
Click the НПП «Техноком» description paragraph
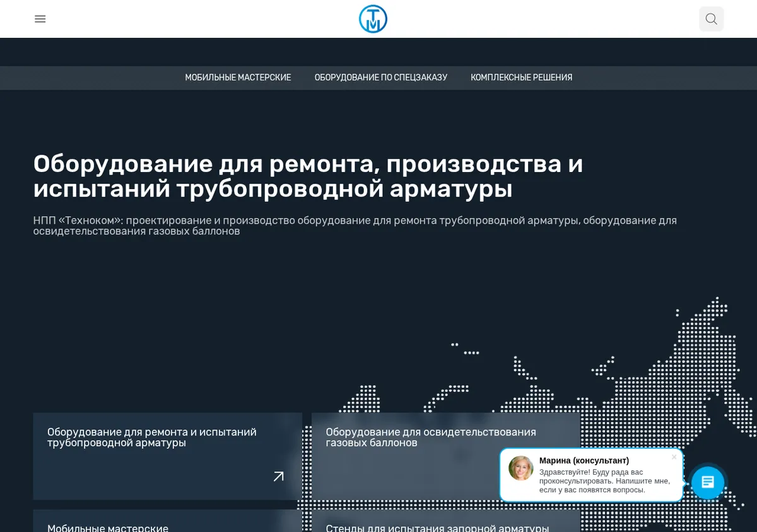355,226
